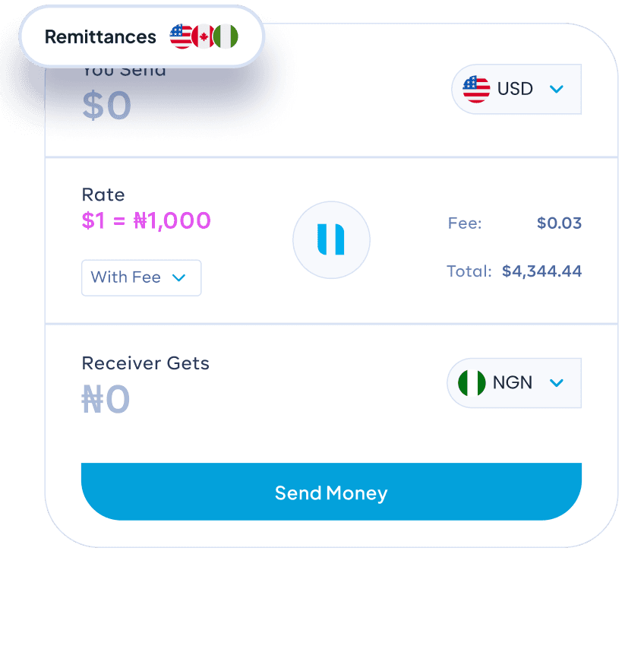
Task: Open the USD currency dropdown
Action: 516,89
